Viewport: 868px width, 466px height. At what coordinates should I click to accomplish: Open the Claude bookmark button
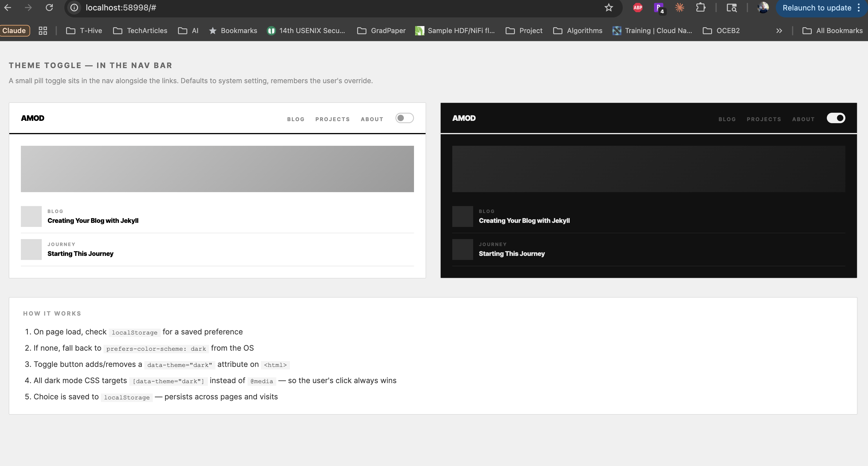pyautogui.click(x=14, y=31)
